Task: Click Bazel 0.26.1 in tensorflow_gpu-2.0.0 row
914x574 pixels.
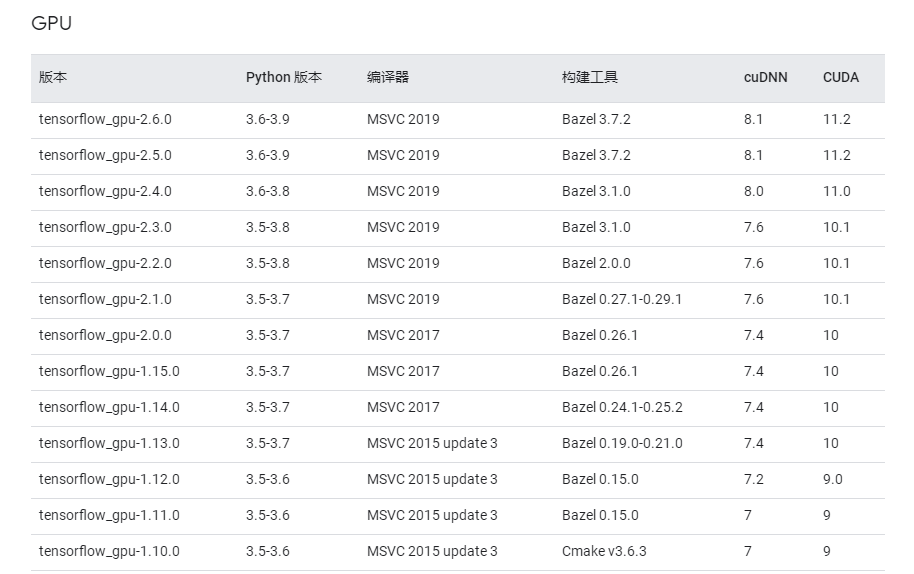Action: click(x=599, y=336)
